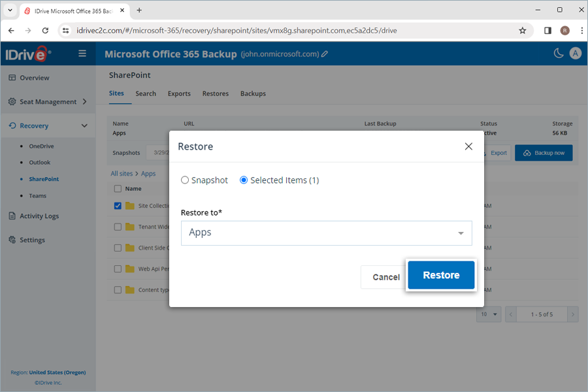Reload the page

click(x=45, y=31)
